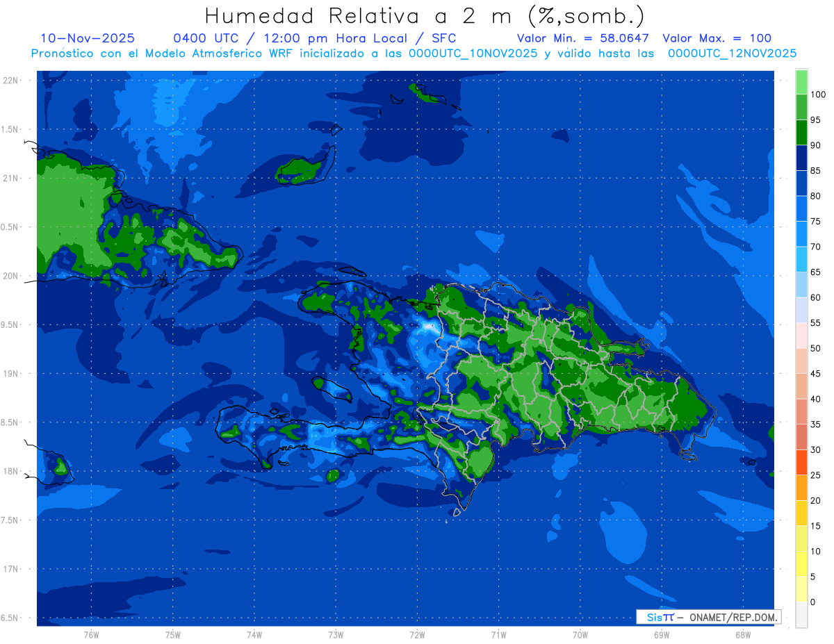Click the '68W' longitude label
Screen dimensions: 834x644
pyautogui.click(x=743, y=634)
